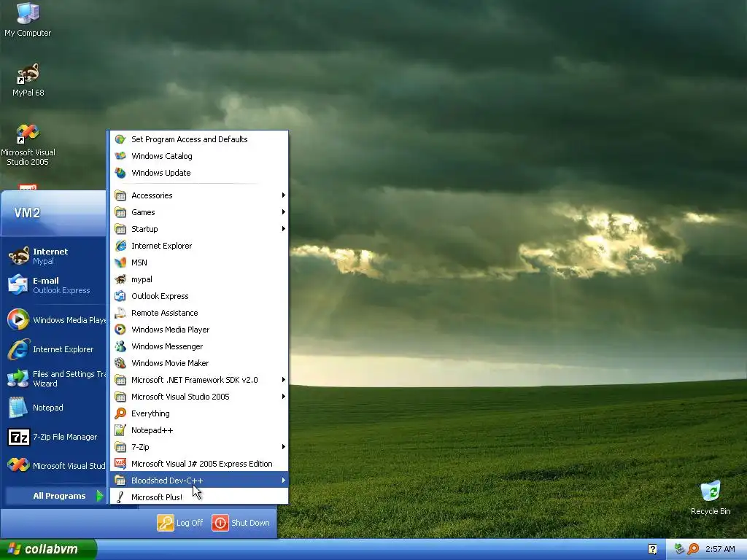The image size is (747, 560).
Task: Open Microsoft Visual Studio 2005 desktop shortcut
Action: [x=28, y=145]
